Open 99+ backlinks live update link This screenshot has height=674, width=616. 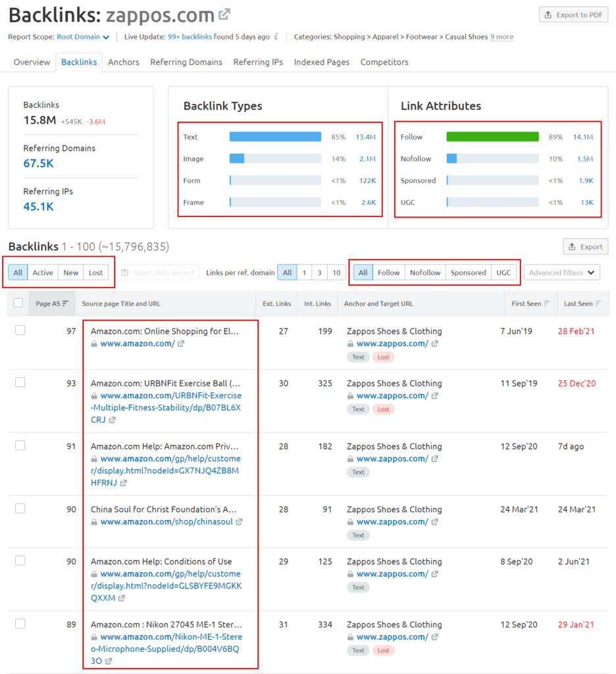[190, 37]
